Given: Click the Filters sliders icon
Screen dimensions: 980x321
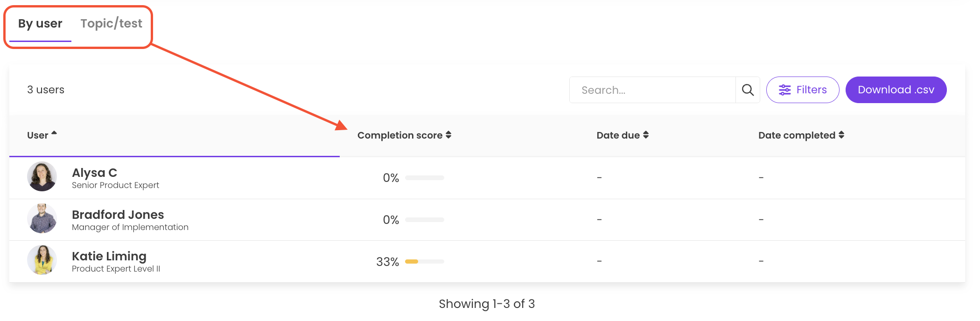Looking at the screenshot, I should (x=785, y=90).
